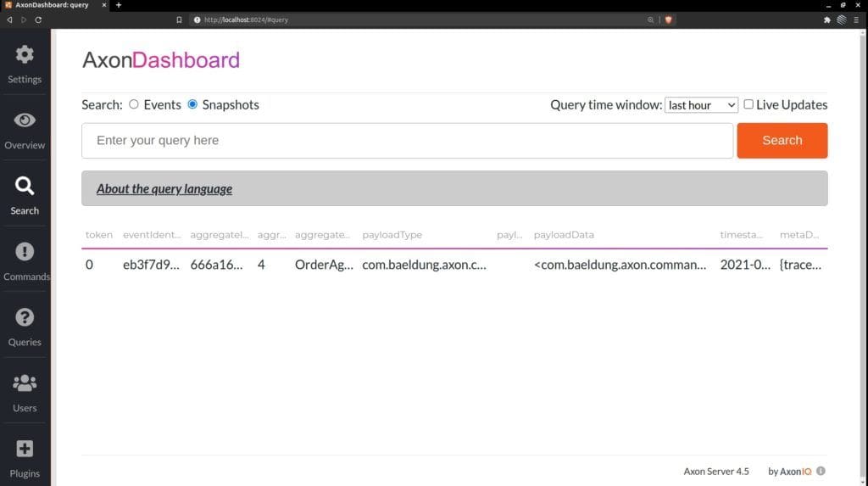Image resolution: width=868 pixels, height=486 pixels.
Task: Select the Events radio button
Action: click(x=133, y=104)
